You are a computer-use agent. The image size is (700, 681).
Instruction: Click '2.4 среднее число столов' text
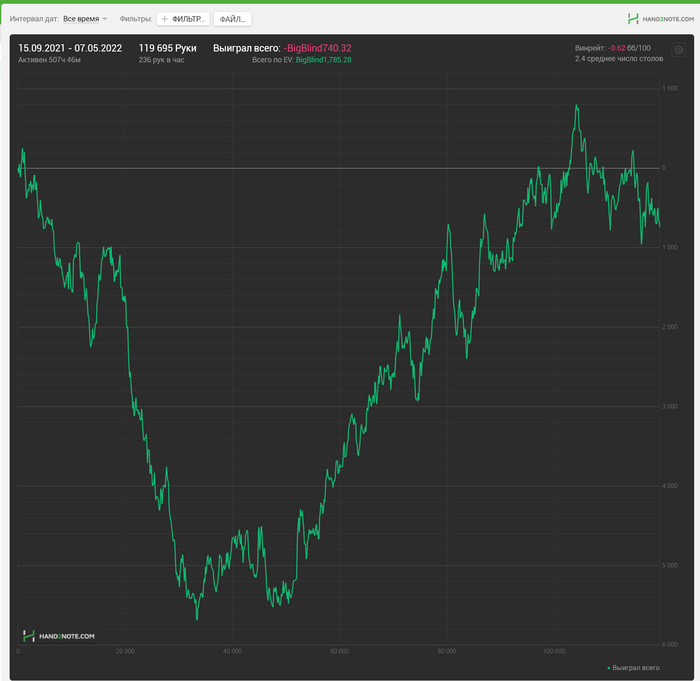pyautogui.click(x=619, y=58)
